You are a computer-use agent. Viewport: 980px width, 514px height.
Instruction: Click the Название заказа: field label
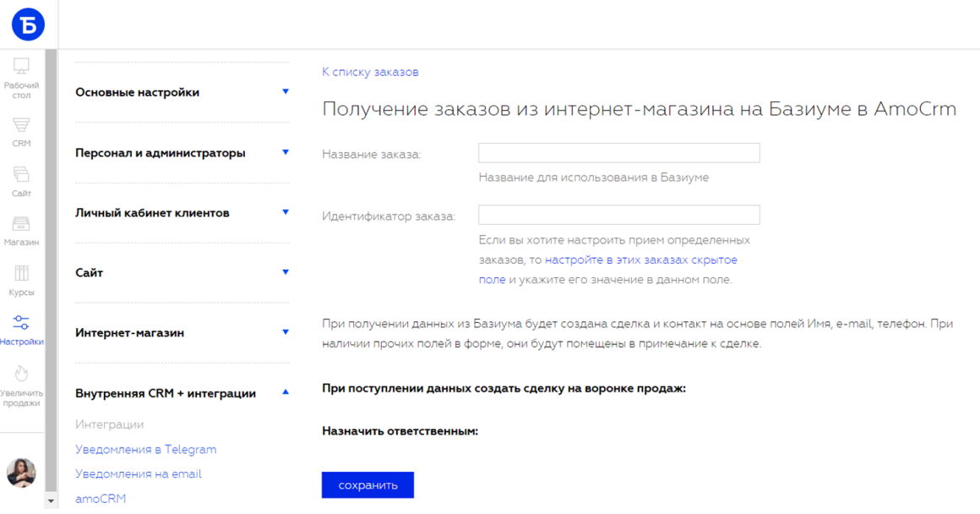371,155
